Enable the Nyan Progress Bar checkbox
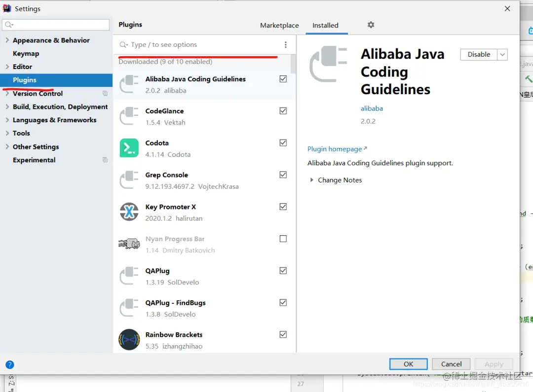533x392 pixels. 283,239
